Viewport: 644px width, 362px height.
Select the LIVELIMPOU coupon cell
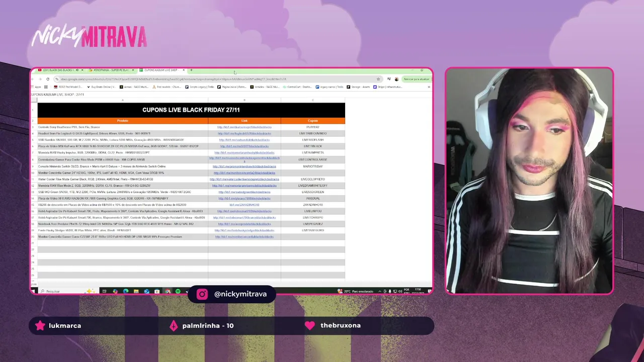click(x=313, y=211)
